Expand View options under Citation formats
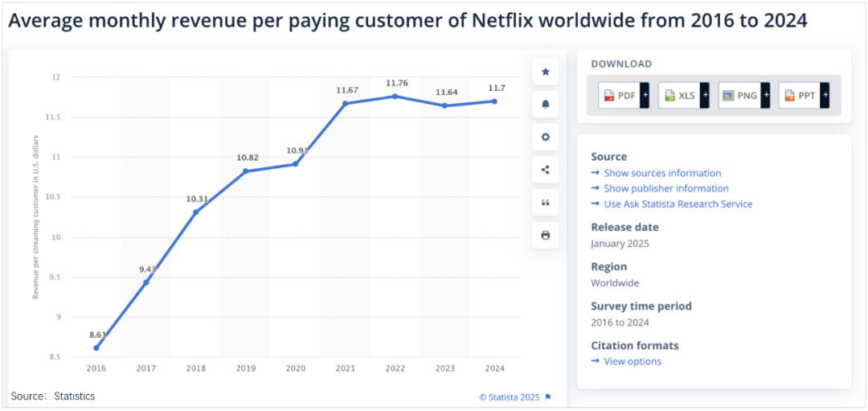868x411 pixels. click(632, 361)
